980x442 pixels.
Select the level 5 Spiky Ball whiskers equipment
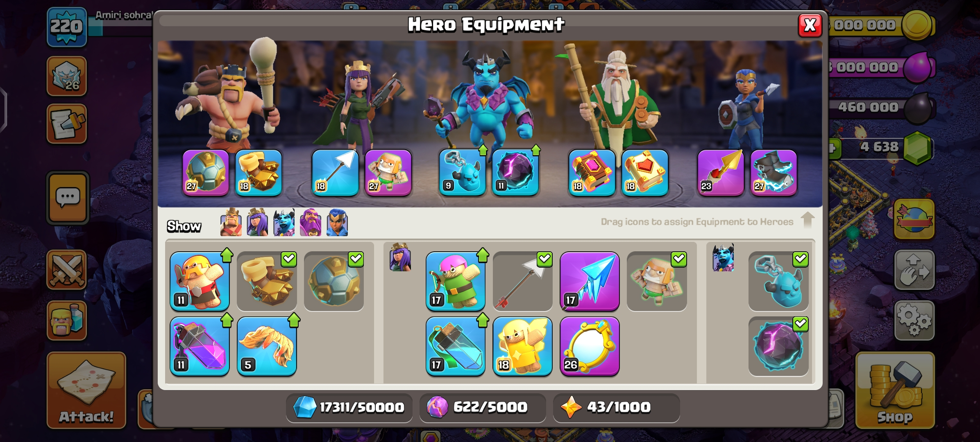[x=267, y=346]
